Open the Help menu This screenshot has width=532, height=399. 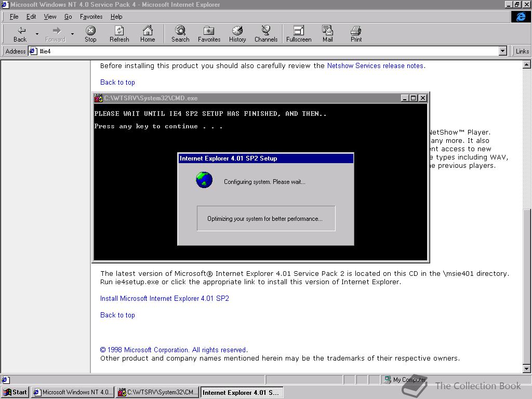click(x=116, y=17)
